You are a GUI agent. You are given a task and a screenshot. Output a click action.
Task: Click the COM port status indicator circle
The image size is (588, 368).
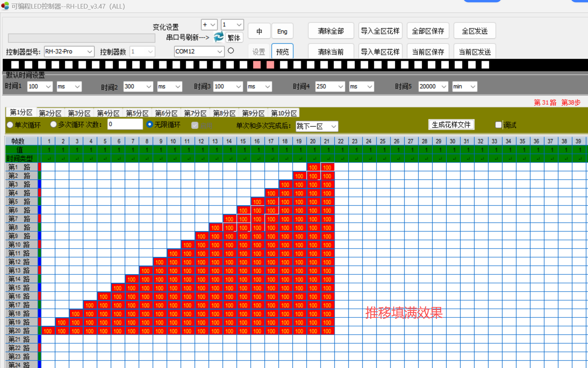[x=231, y=51]
